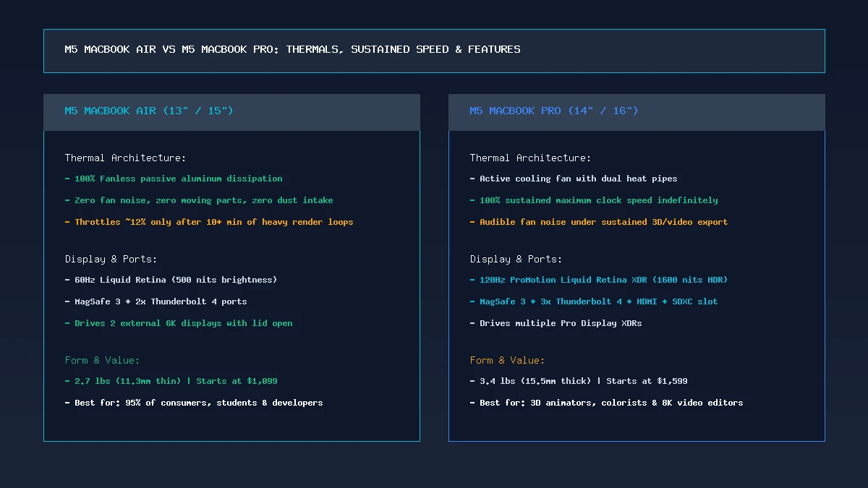Select the 100% Fanless passive aluminum dissipation line
This screenshot has height=488, width=868.
tap(174, 179)
